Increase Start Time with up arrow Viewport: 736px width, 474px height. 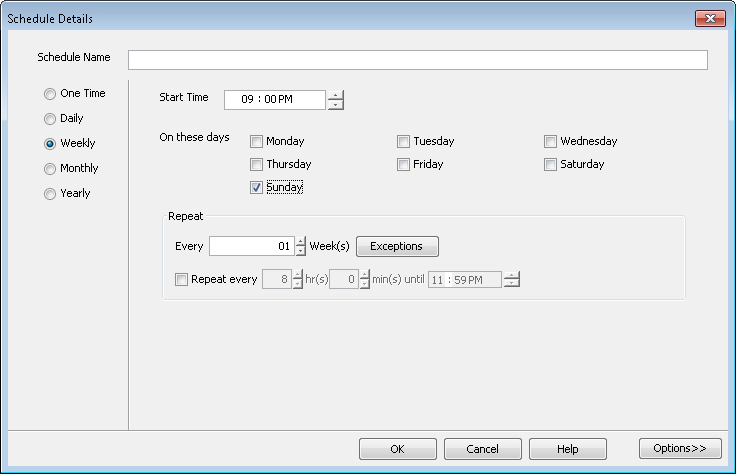click(x=335, y=95)
